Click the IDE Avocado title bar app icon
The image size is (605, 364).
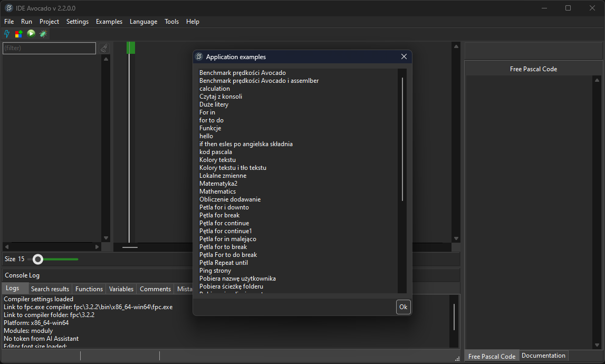pos(8,8)
